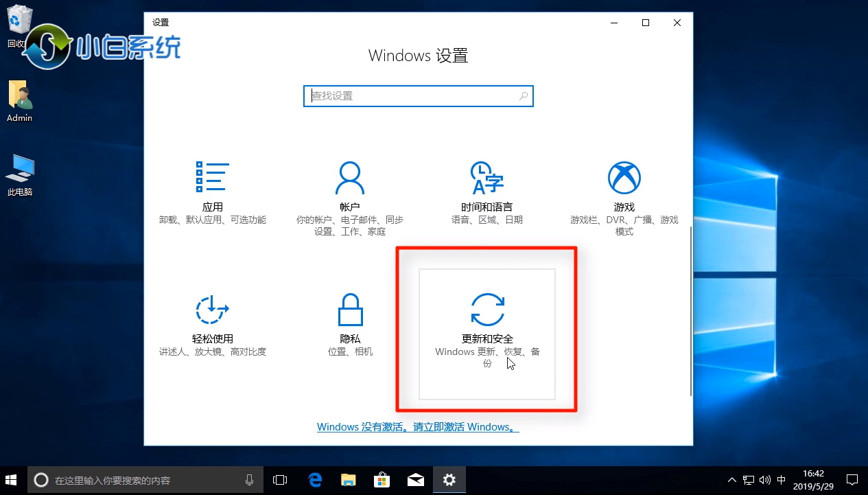Close the 设置 window
Image resolution: width=868 pixels, height=495 pixels.
677,23
